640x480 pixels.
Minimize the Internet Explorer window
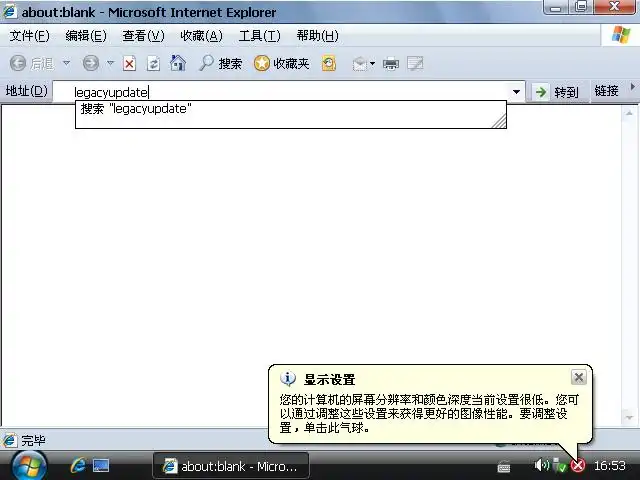click(556, 7)
